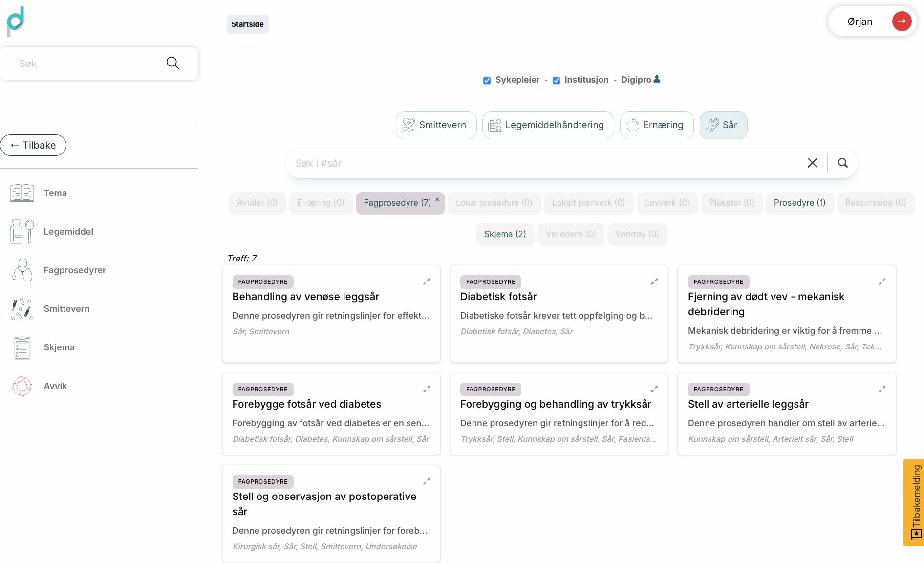The height and width of the screenshot is (563, 924).
Task: Open Legemiddel via the medicine bottle icon
Action: tap(22, 232)
